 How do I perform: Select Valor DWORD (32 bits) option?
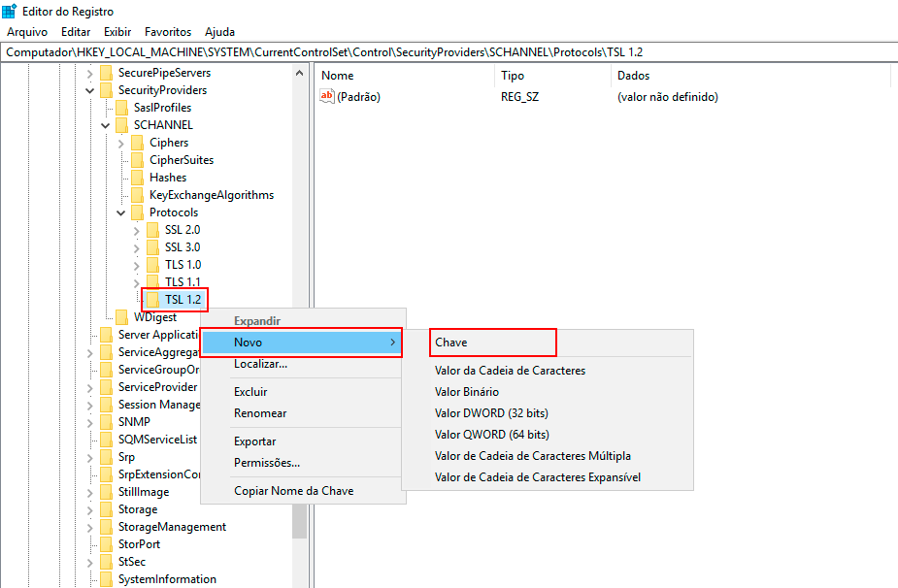pyautogui.click(x=491, y=413)
